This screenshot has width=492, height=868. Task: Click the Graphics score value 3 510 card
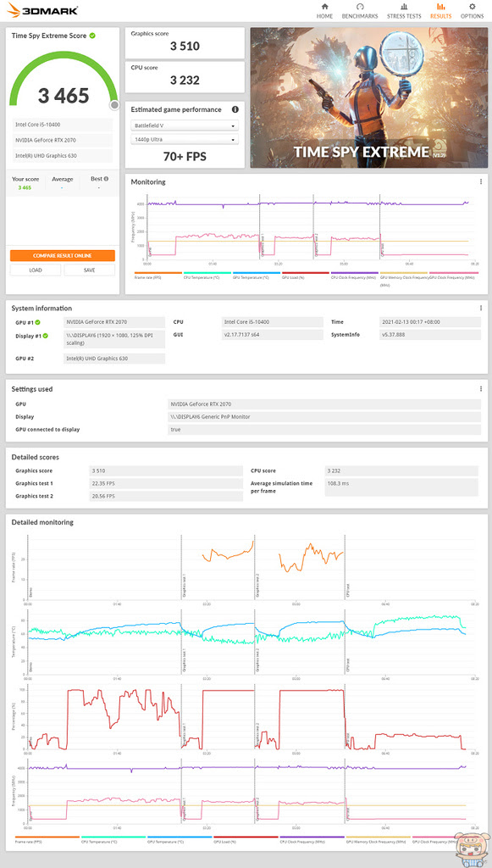click(x=185, y=42)
